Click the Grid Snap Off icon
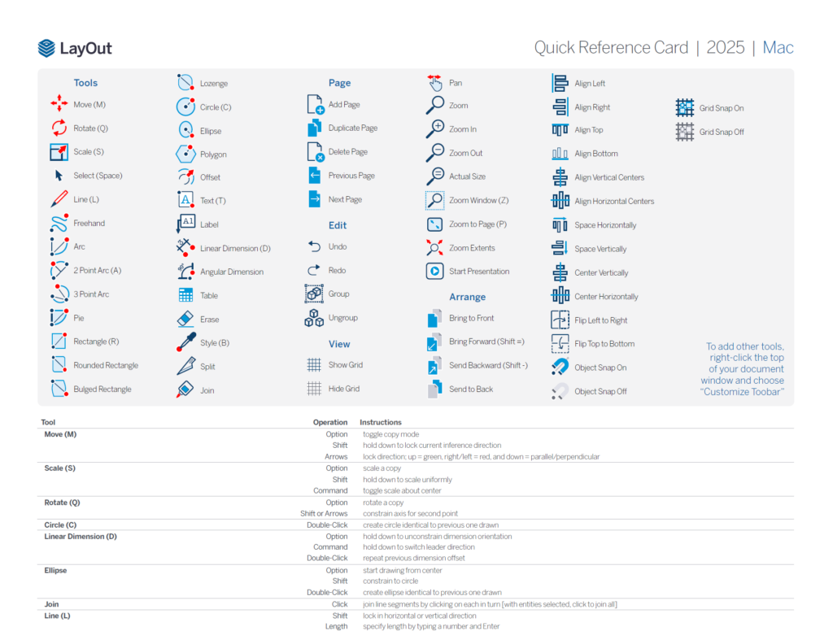The height and width of the screenshot is (644, 833). point(685,132)
